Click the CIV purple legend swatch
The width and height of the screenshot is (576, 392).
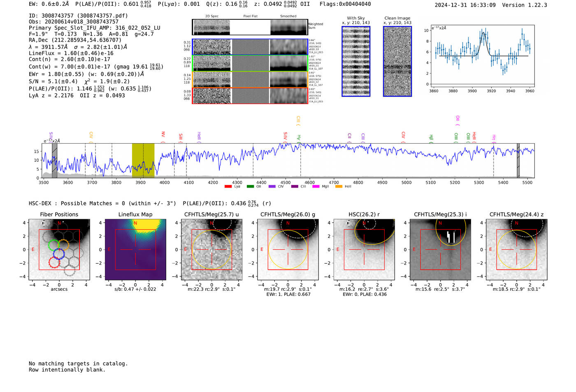point(272,187)
